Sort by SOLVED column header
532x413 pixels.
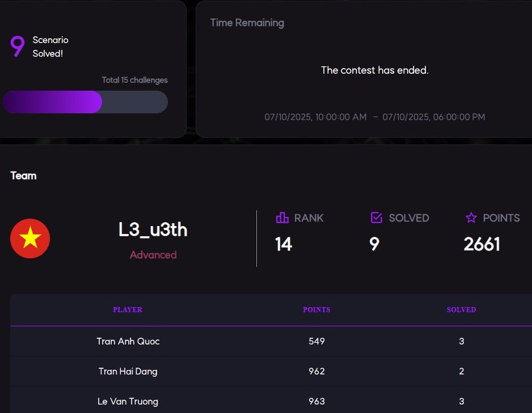pos(461,310)
